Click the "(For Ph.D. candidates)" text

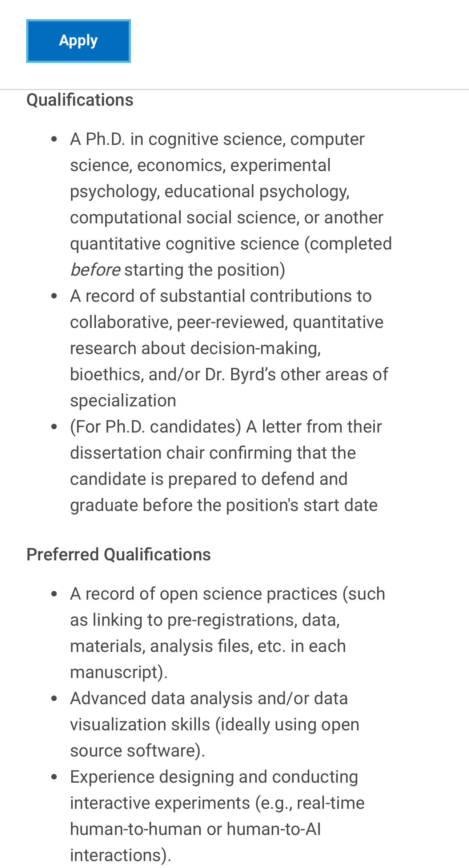point(155,427)
